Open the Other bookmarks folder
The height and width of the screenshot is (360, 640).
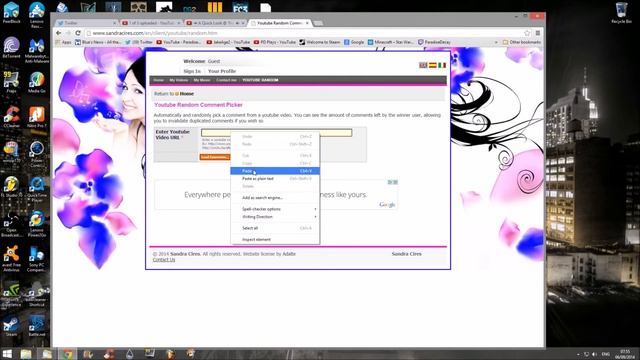click(522, 42)
